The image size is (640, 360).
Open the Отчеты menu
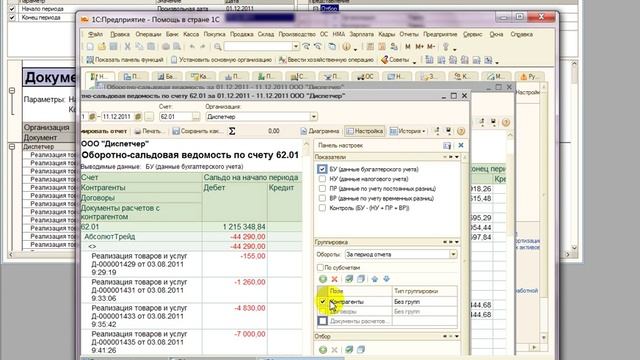tap(409, 34)
